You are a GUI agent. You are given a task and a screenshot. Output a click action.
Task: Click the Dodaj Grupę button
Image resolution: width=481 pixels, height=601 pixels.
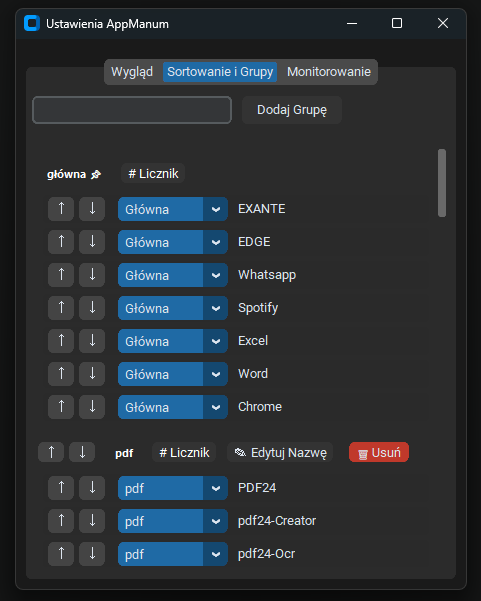click(x=292, y=110)
